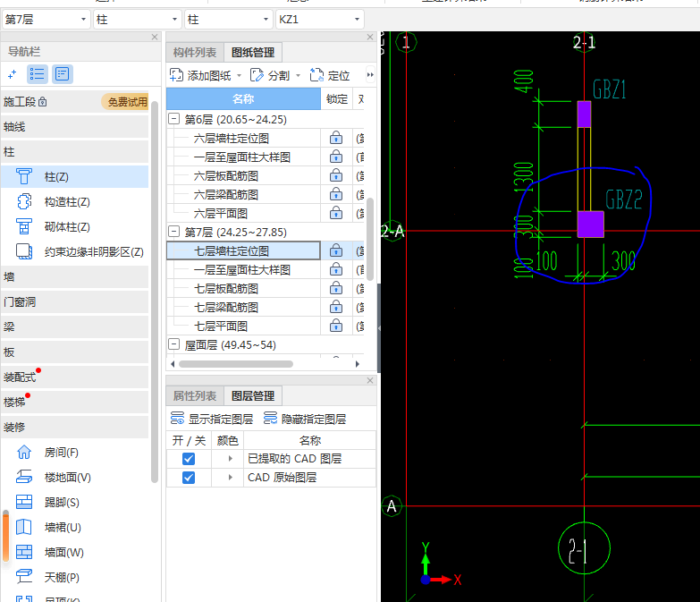
Task: Click the scroll-right arrow of drawing list
Action: pos(357,364)
